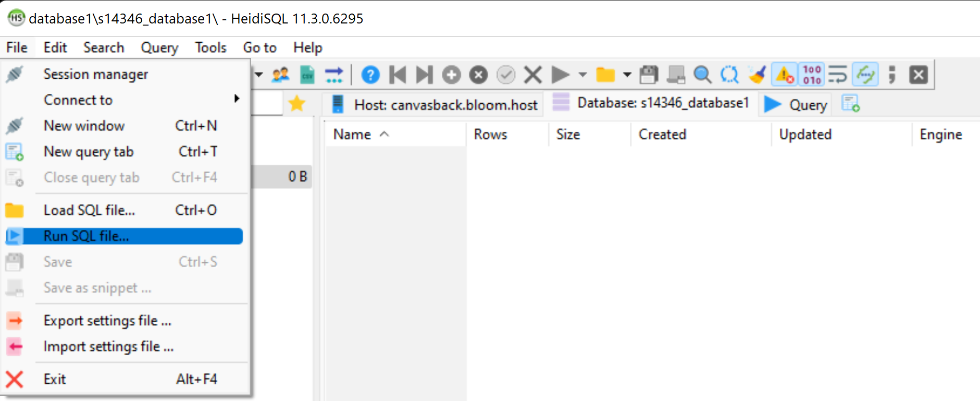Toggle the binary 100/010 display button
The width and height of the screenshot is (980, 401).
coord(812,75)
